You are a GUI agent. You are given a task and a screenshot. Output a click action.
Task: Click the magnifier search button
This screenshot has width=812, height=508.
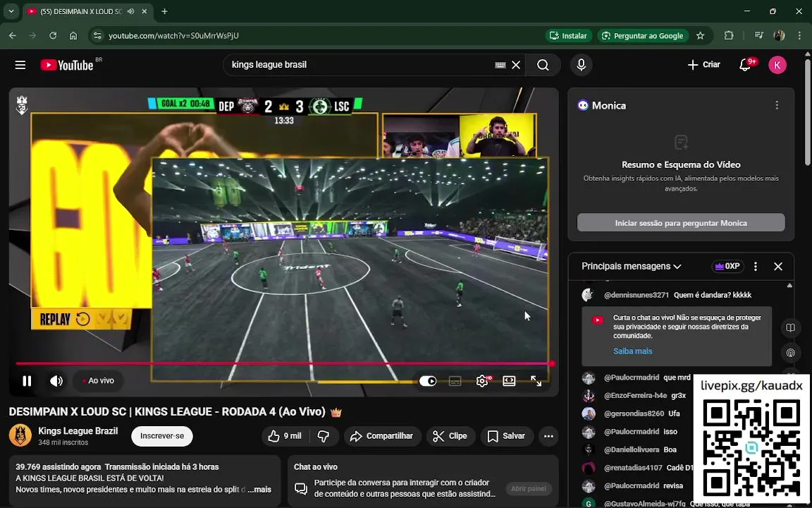pyautogui.click(x=543, y=65)
